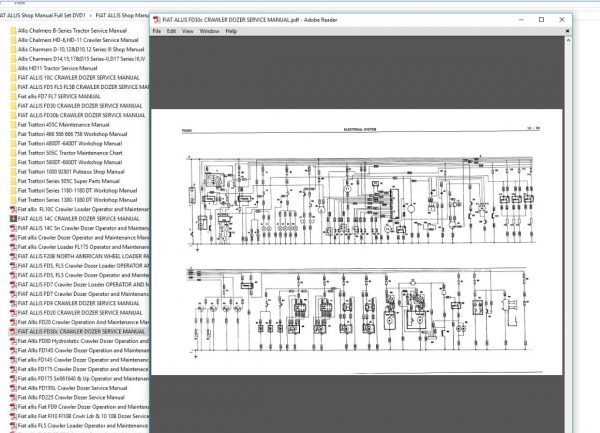600x433 pixels.
Task: Open the Help menu in Adobe Reader
Action: 231,31
